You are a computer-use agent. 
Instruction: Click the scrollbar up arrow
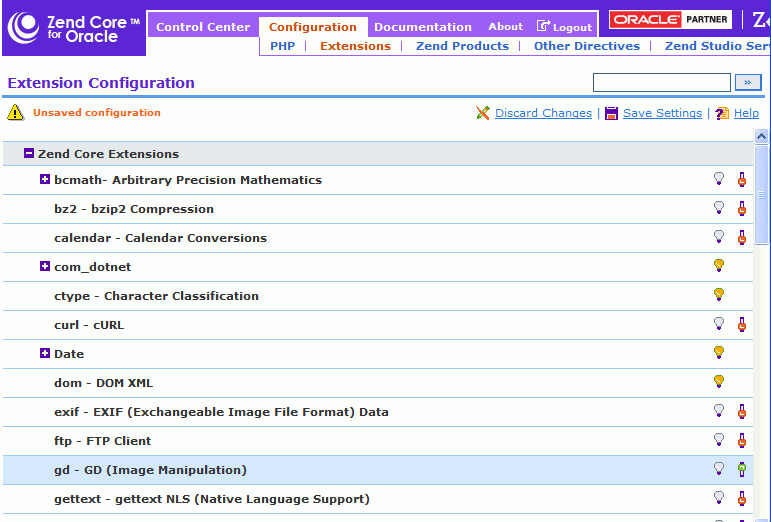[761, 136]
